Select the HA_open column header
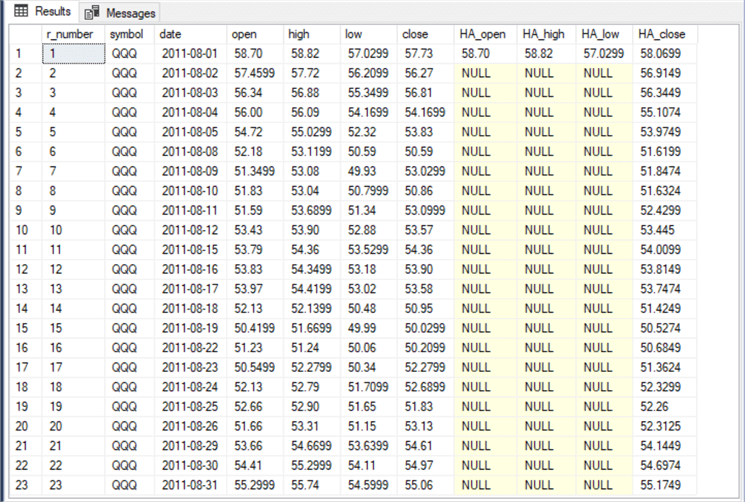The image size is (745, 502). (x=486, y=34)
